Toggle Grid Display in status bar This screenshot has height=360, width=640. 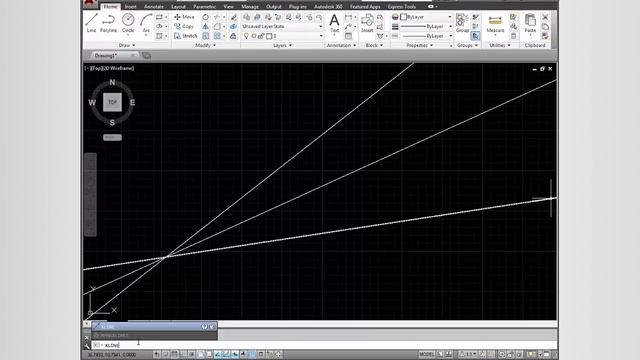click(174, 354)
